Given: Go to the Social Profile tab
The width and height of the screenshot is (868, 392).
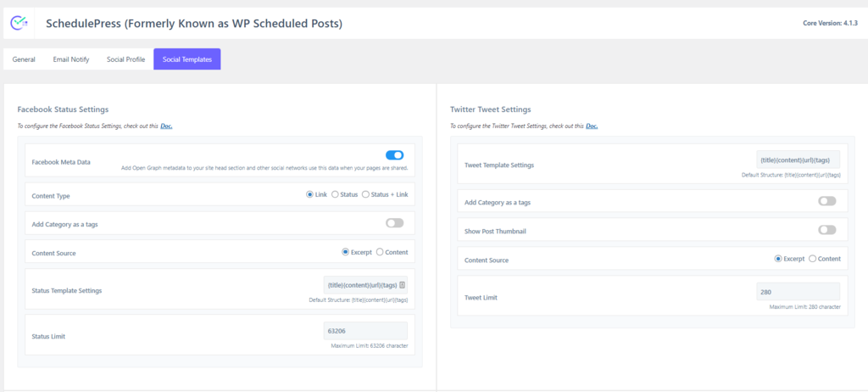Looking at the screenshot, I should point(125,59).
